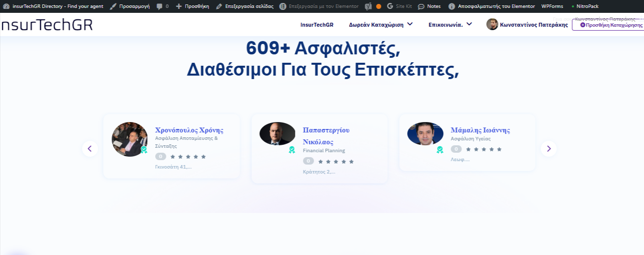Open Notes in the admin bar
The image size is (644, 255).
point(429,6)
